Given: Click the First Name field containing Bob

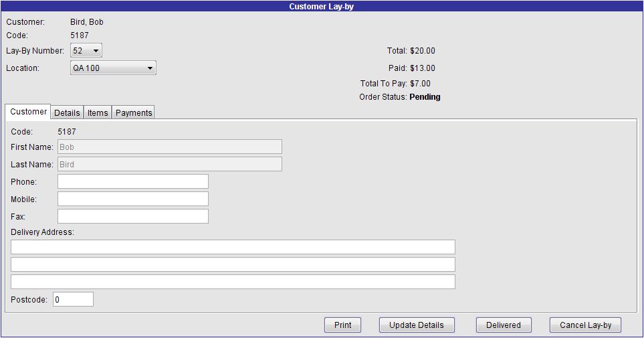Looking at the screenshot, I should 170,147.
